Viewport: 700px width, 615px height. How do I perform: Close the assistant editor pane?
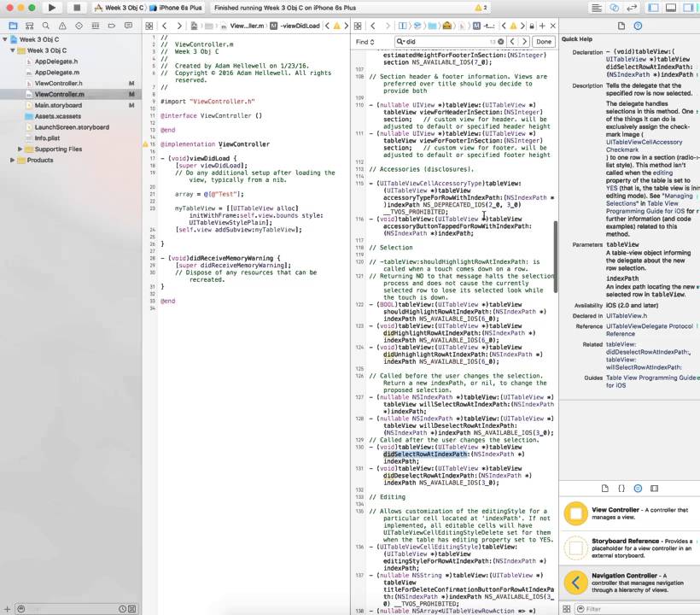click(x=552, y=26)
